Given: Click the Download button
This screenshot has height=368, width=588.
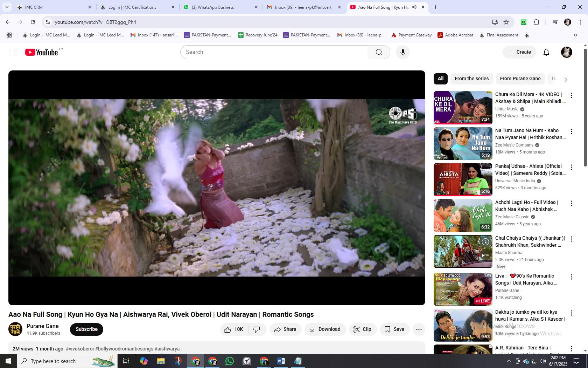Looking at the screenshot, I should 325,329.
